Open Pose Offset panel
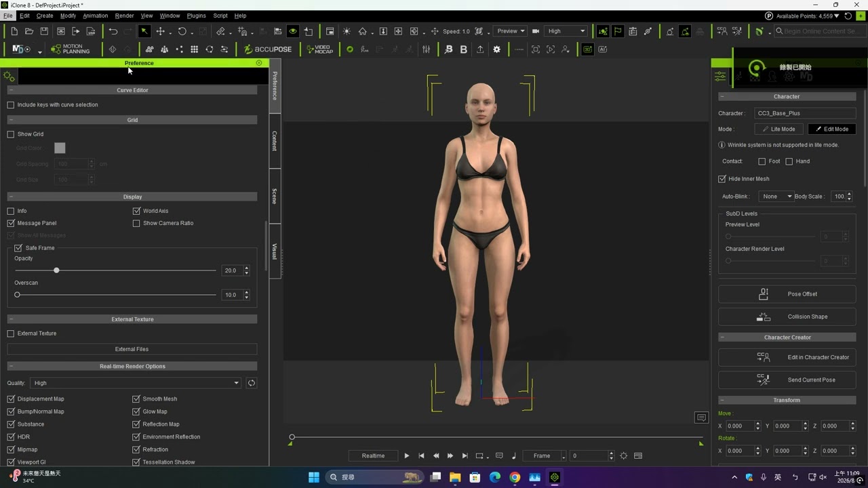The width and height of the screenshot is (868, 488). (x=787, y=294)
